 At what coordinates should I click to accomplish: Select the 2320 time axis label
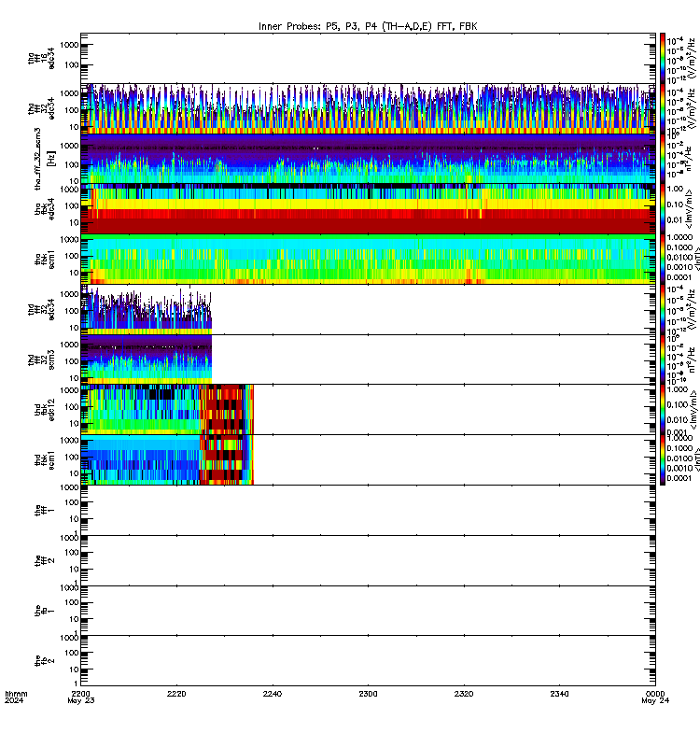click(x=464, y=694)
